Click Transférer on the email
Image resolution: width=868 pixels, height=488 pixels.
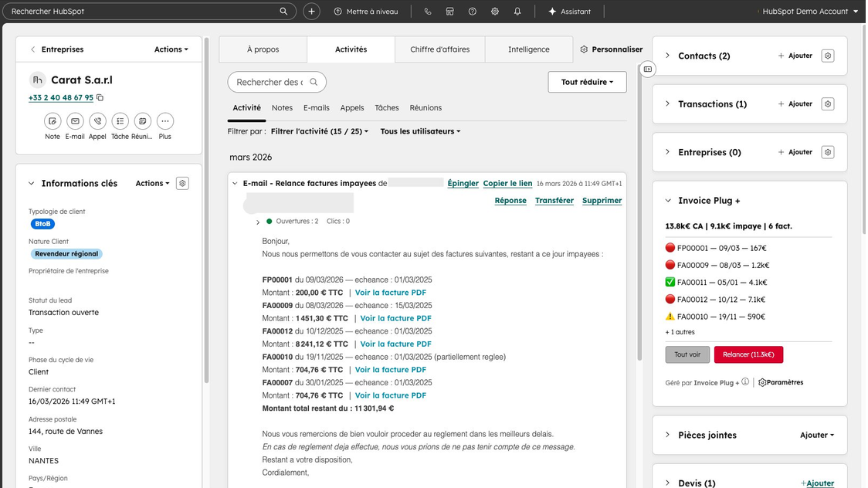pos(554,200)
